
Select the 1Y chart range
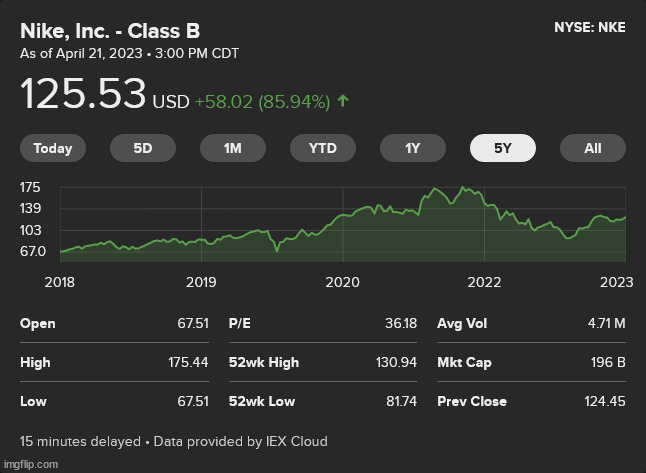click(x=412, y=148)
